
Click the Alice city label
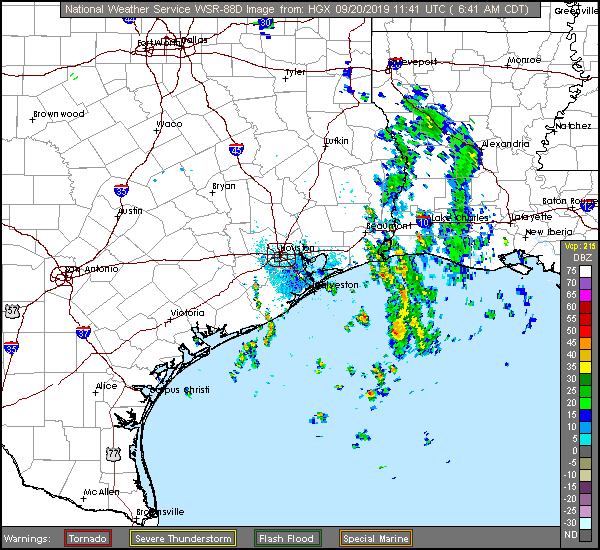pos(106,386)
